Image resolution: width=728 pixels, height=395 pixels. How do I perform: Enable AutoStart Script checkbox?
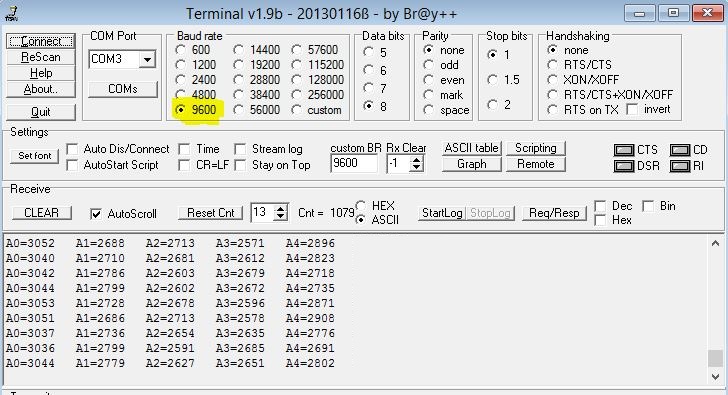point(72,165)
